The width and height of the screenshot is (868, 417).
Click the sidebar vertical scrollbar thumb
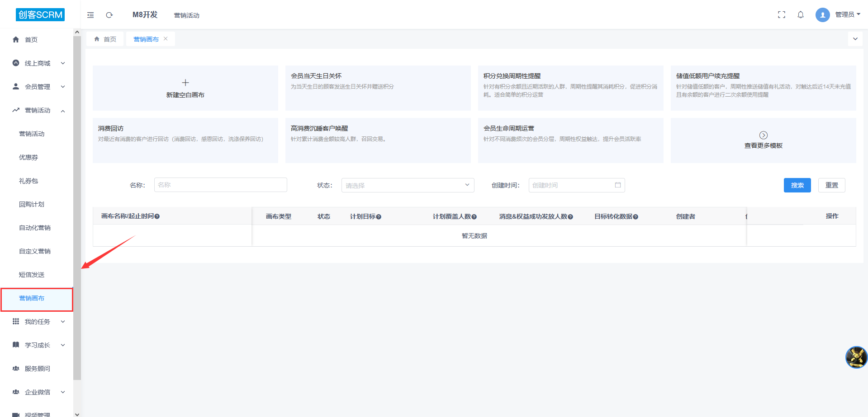pyautogui.click(x=77, y=208)
